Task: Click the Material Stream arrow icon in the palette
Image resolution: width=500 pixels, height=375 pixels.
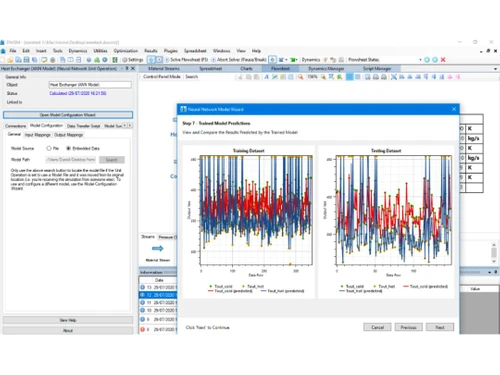Action: coord(157,248)
